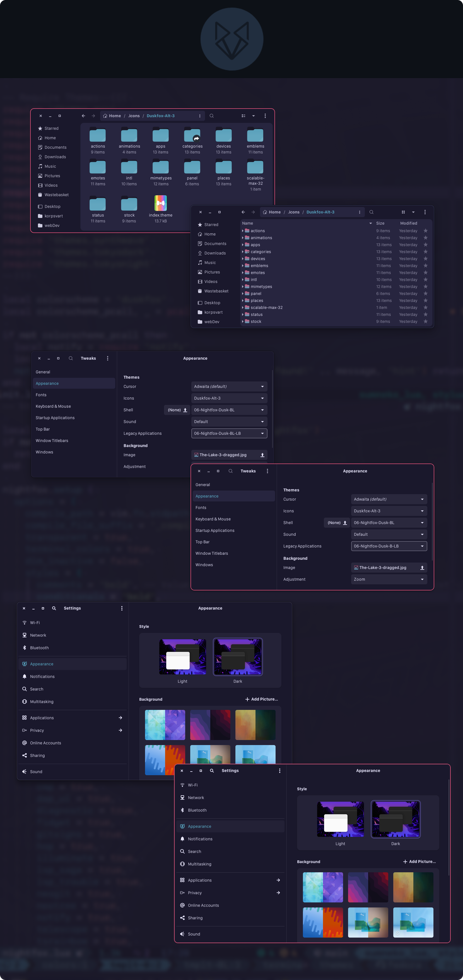Open Sharing in the back Settings sidebar

[73, 756]
